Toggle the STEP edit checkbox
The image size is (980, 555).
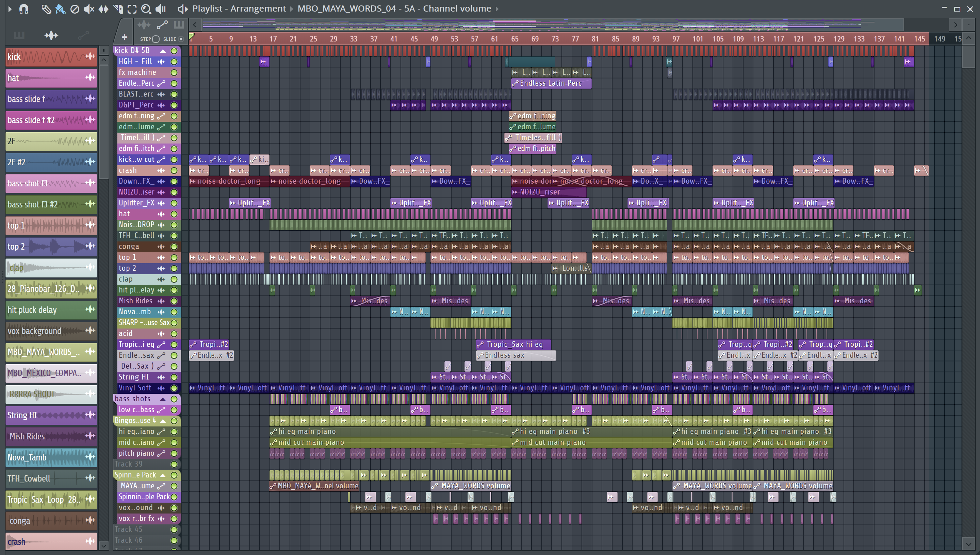point(156,39)
